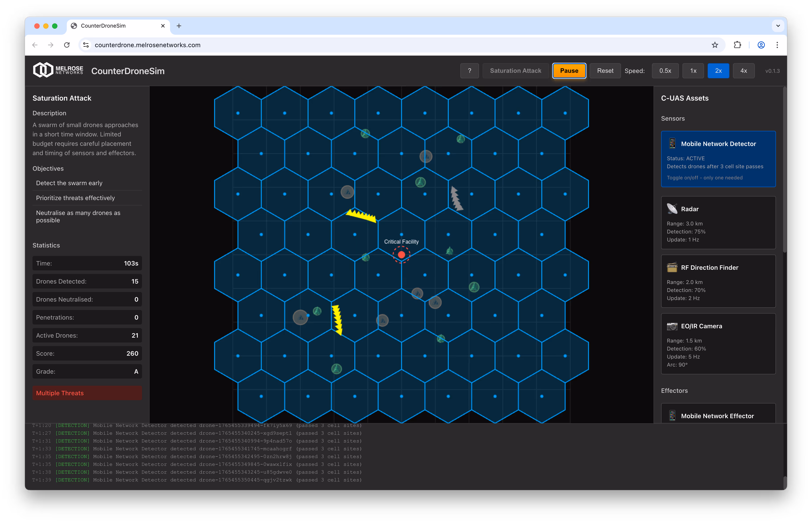This screenshot has width=812, height=523.
Task: Select the RF Direction Finder radio icon
Action: pyautogui.click(x=672, y=268)
